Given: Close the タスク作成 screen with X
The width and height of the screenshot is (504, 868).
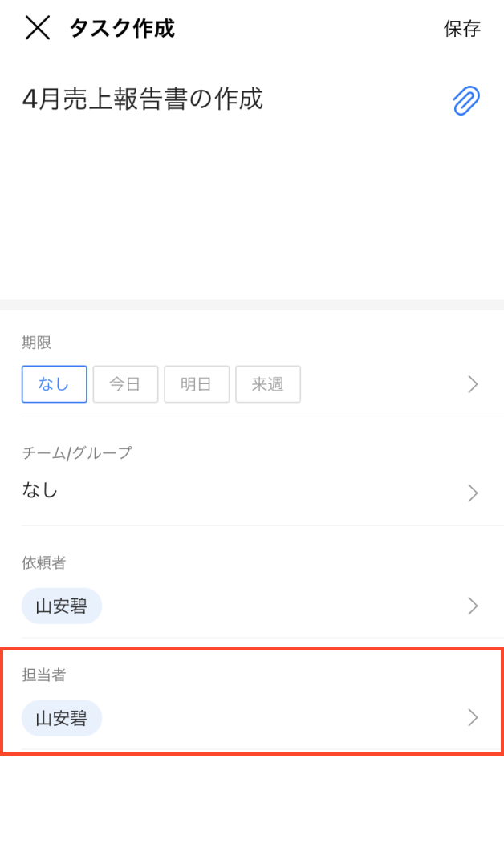Looking at the screenshot, I should (38, 28).
